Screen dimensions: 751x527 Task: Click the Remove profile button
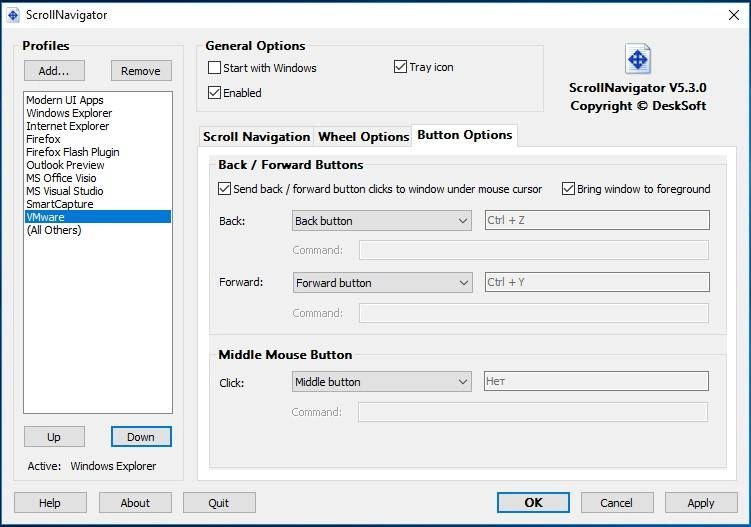point(141,71)
